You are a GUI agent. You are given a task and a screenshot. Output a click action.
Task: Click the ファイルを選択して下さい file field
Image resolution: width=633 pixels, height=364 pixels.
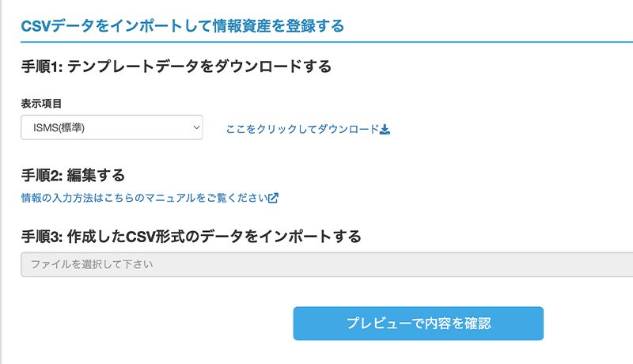click(327, 264)
